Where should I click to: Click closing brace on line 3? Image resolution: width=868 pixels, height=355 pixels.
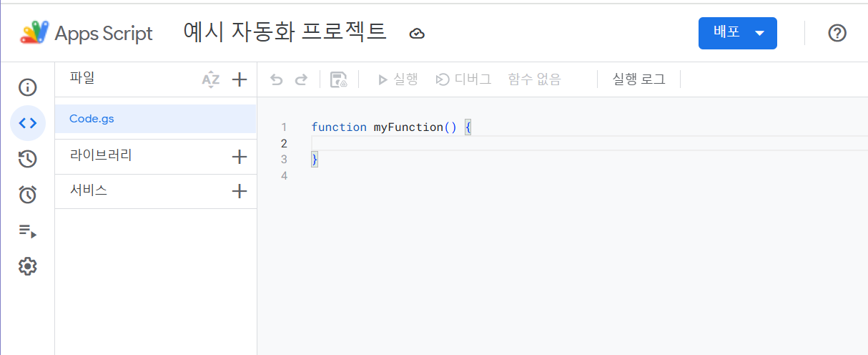pos(315,160)
